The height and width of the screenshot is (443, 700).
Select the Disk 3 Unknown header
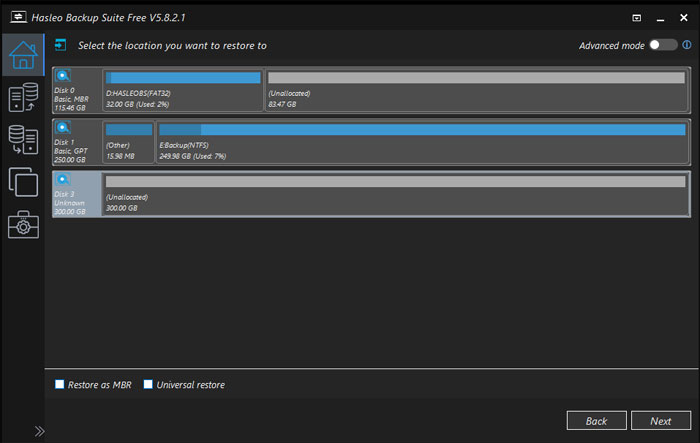point(77,194)
